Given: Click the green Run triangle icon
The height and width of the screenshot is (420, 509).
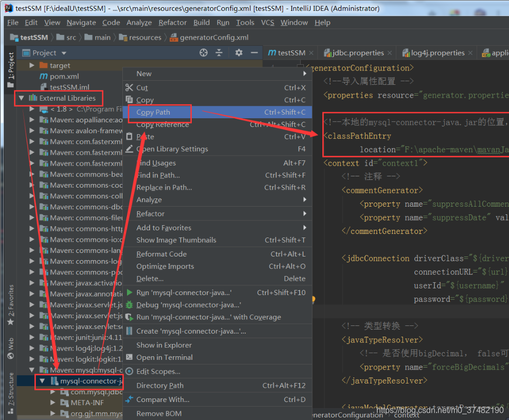Looking at the screenshot, I should click(x=130, y=293).
